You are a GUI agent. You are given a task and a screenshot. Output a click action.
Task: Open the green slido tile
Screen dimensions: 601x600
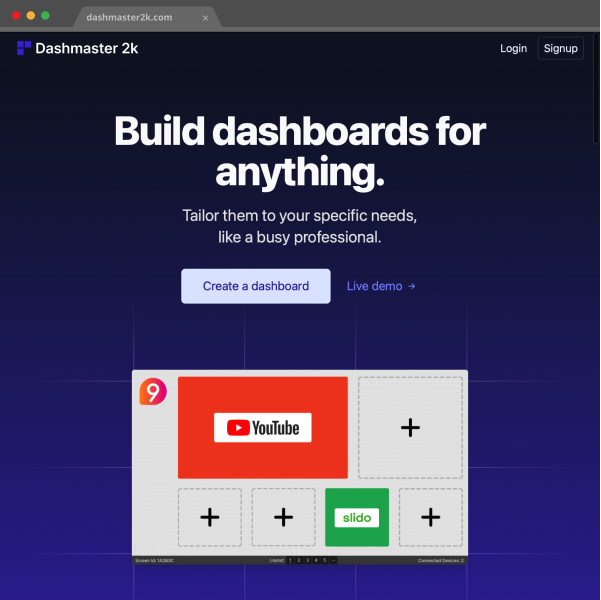[x=357, y=517]
